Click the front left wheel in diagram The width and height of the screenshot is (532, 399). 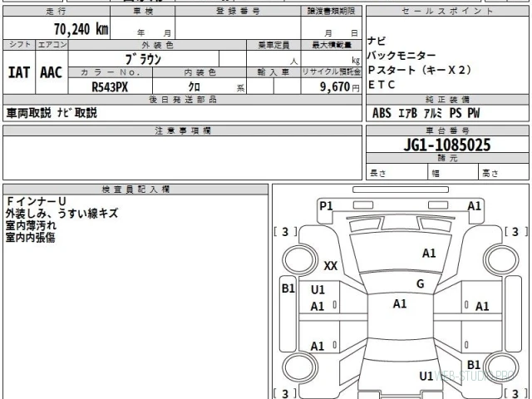pos(299,260)
